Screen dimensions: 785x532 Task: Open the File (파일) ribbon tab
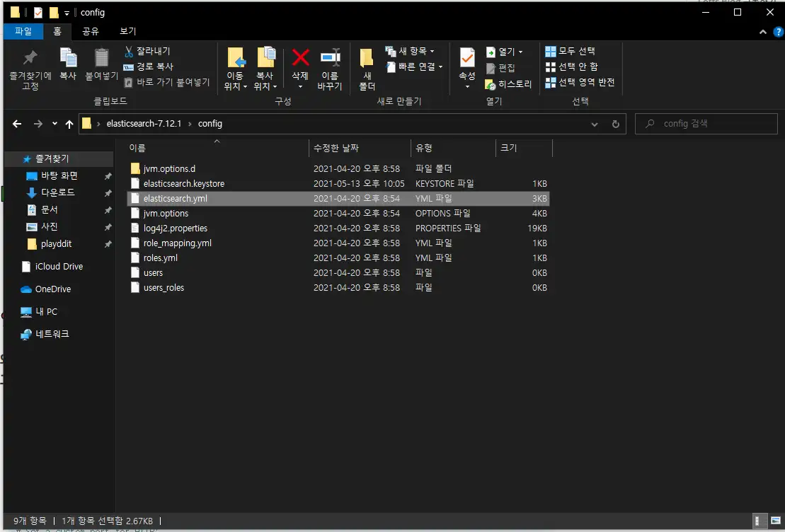[23, 31]
